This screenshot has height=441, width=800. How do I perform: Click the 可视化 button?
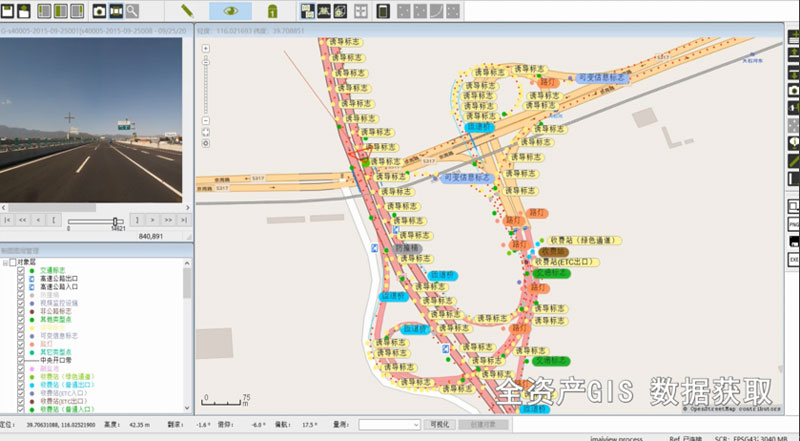(x=440, y=425)
